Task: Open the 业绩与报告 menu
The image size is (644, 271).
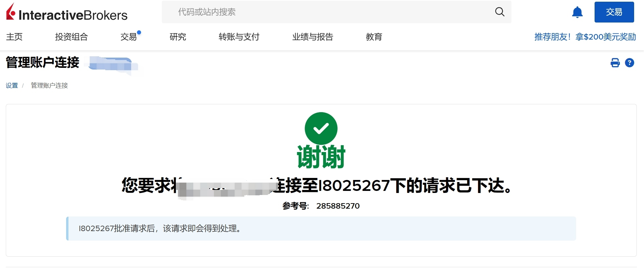Action: (x=313, y=37)
